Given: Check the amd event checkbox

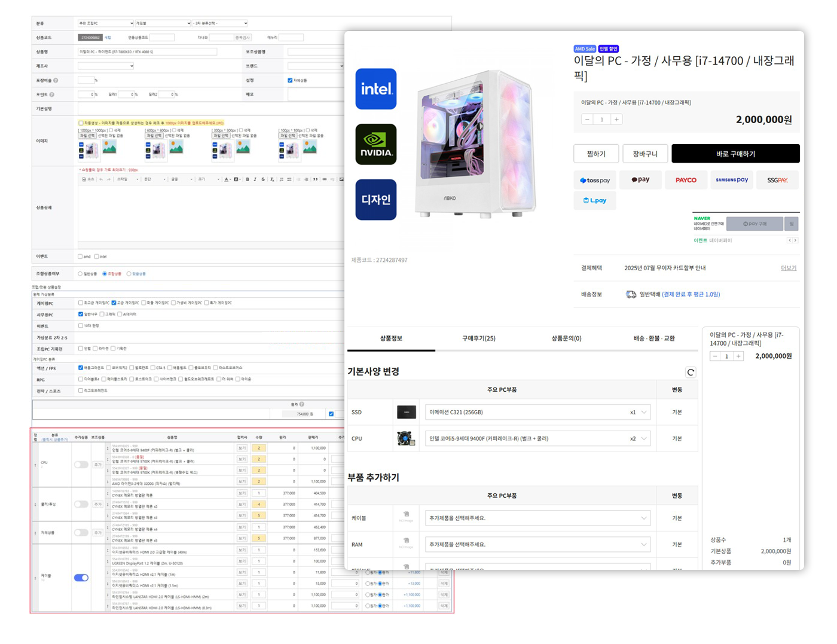Looking at the screenshot, I should 80,257.
